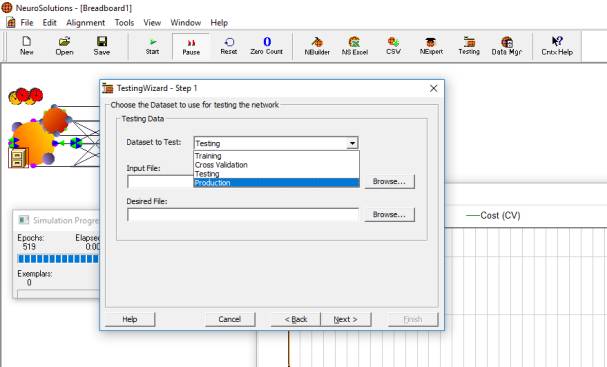Open the Alignment menu
Viewport: 607px width, 367px height.
86,23
